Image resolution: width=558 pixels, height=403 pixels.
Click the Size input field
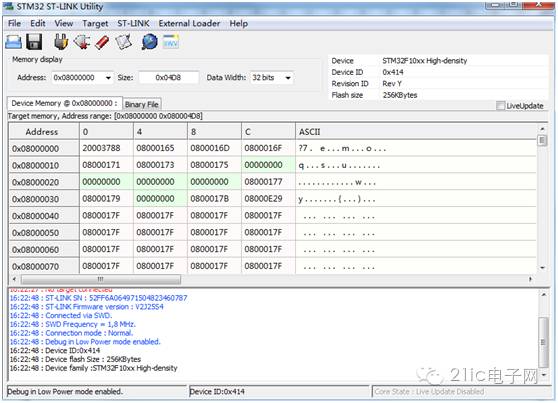pos(168,78)
